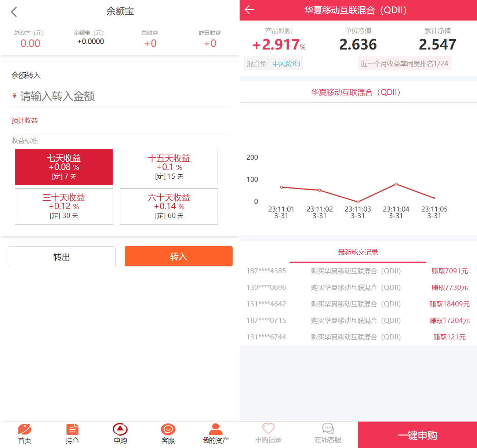The width and height of the screenshot is (477, 448).
Task: Tap the back arrow on the 余额宝 screen
Action: tap(14, 11)
